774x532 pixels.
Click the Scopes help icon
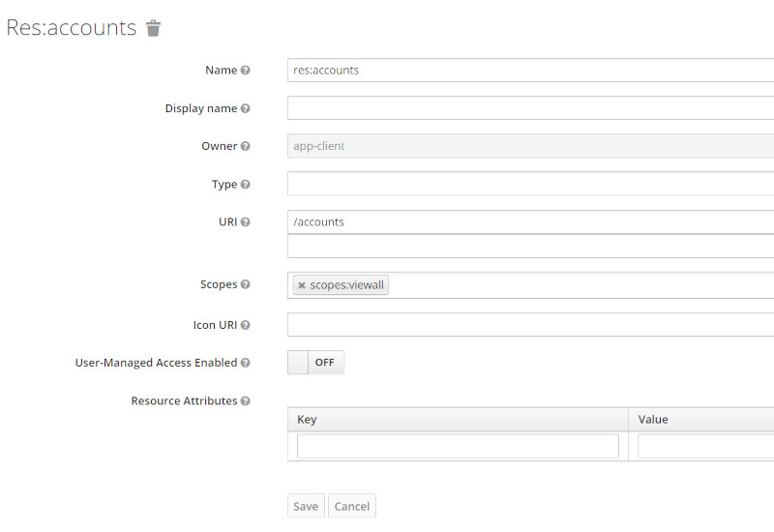pyautogui.click(x=246, y=285)
